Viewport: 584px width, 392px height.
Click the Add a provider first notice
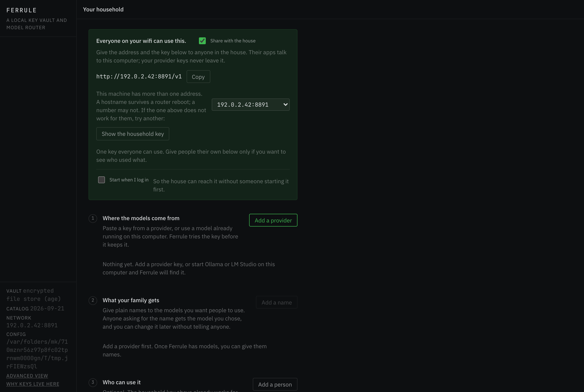184,350
